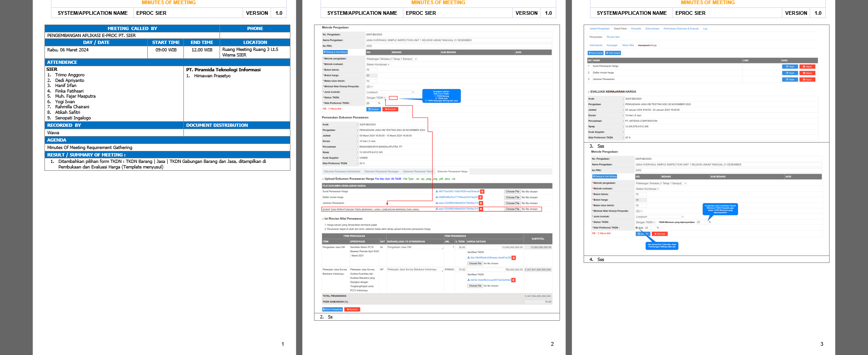868x355 pixels.
Task: Remove Jaminan Penawaran file with trash icon
Action: pos(481,203)
